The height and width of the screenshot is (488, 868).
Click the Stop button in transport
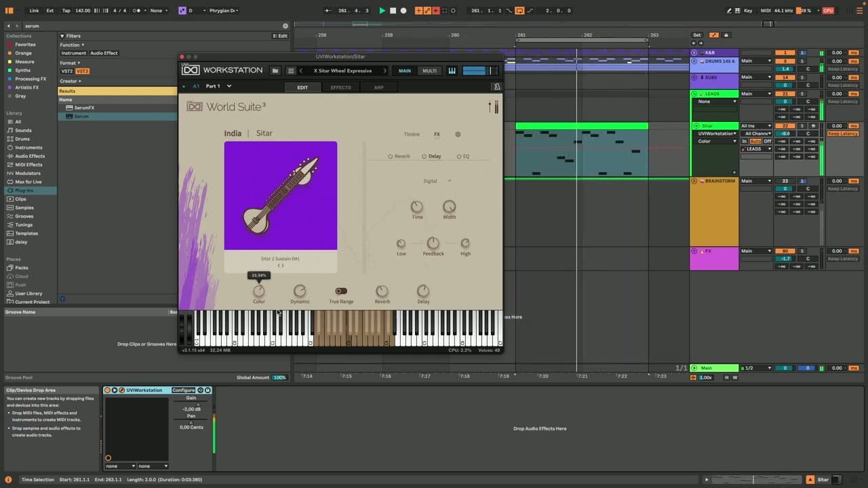coord(393,11)
